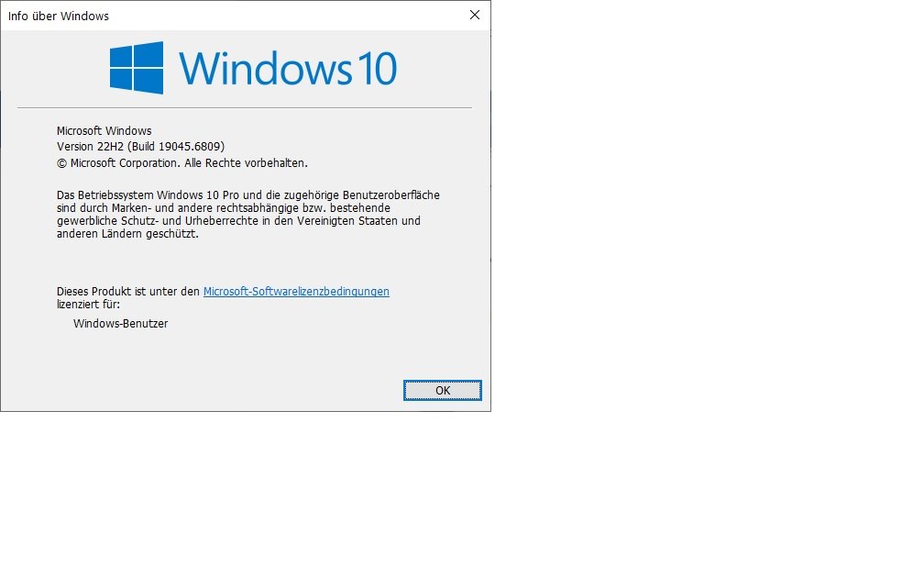Click the 'Microsoft Windows' text line
924x578 pixels.
[104, 131]
